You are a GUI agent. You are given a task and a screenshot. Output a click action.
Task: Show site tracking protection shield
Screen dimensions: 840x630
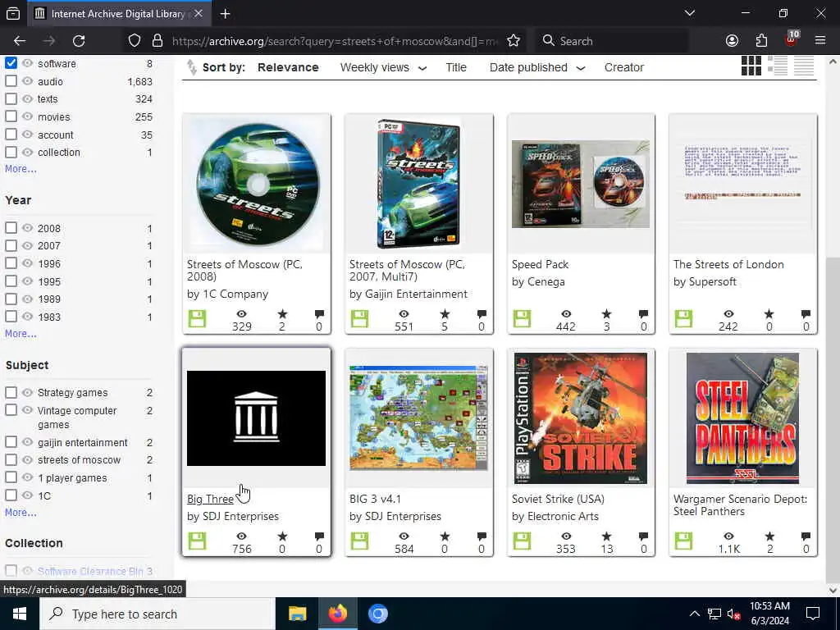[135, 41]
